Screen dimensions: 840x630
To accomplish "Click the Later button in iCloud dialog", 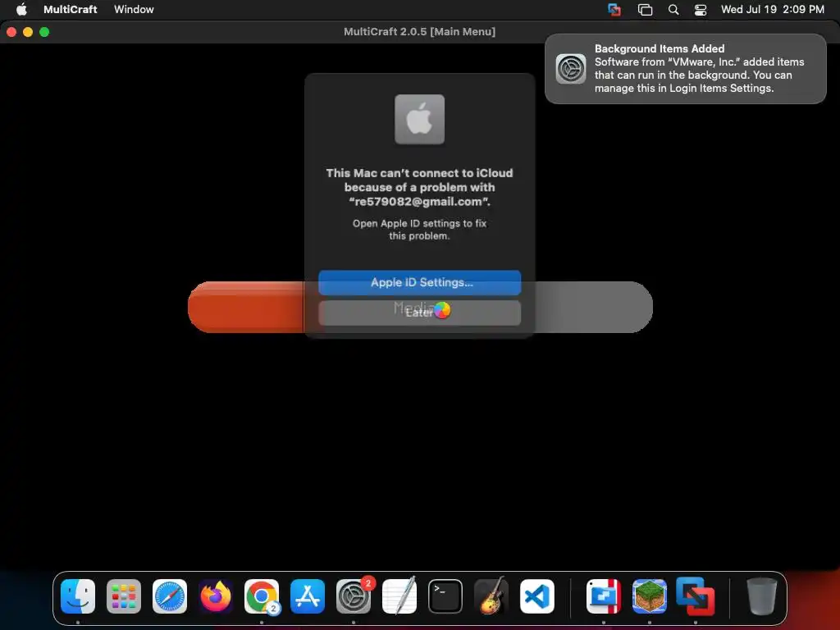I will coord(419,313).
